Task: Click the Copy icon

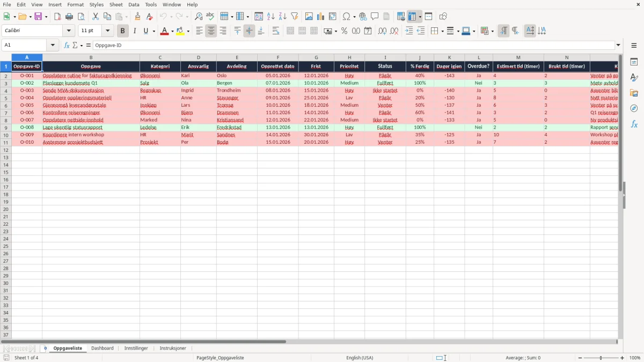Action: point(107,17)
